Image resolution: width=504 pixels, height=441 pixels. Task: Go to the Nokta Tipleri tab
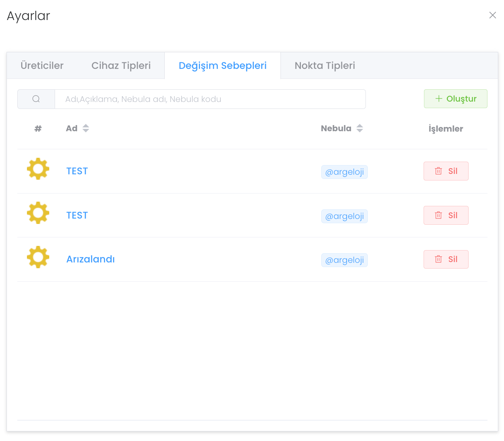click(325, 66)
